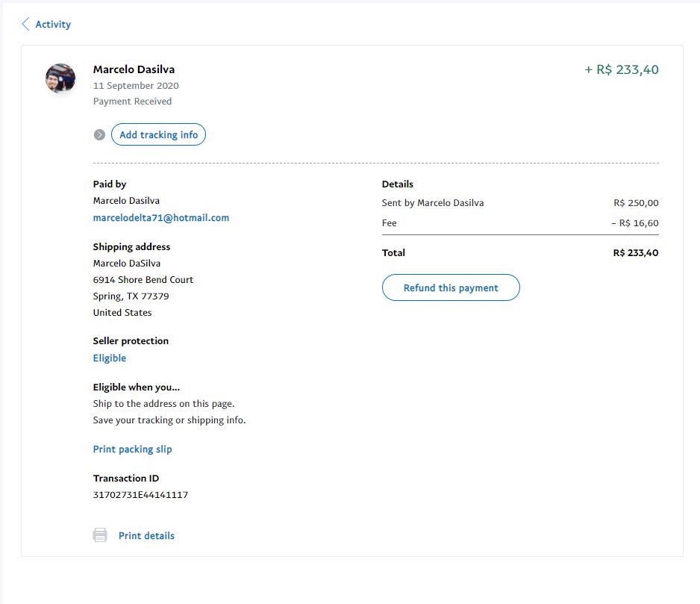Click the Sent by Marcelo Dasilva row
The image size is (700, 604).
point(433,203)
